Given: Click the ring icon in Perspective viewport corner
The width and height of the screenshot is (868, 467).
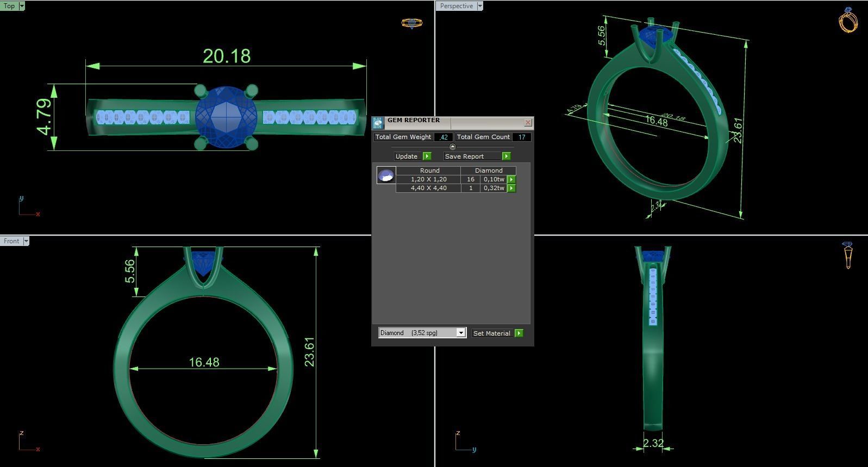Looking at the screenshot, I should pos(848,20).
